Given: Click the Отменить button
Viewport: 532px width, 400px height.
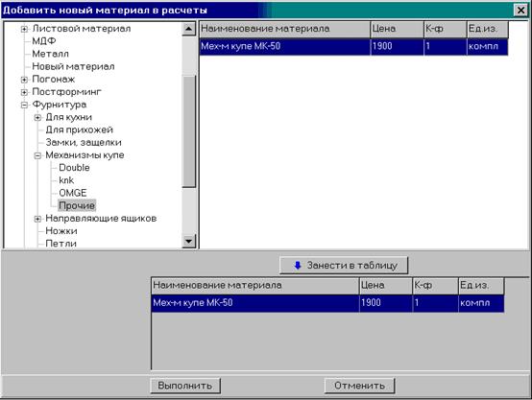Looking at the screenshot, I should [x=360, y=386].
